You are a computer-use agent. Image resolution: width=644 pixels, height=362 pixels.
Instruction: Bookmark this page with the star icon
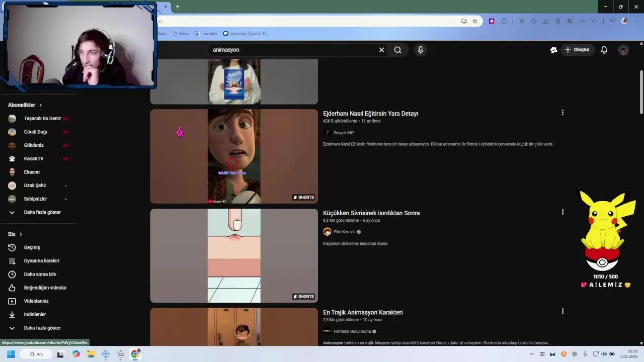pyautogui.click(x=474, y=21)
